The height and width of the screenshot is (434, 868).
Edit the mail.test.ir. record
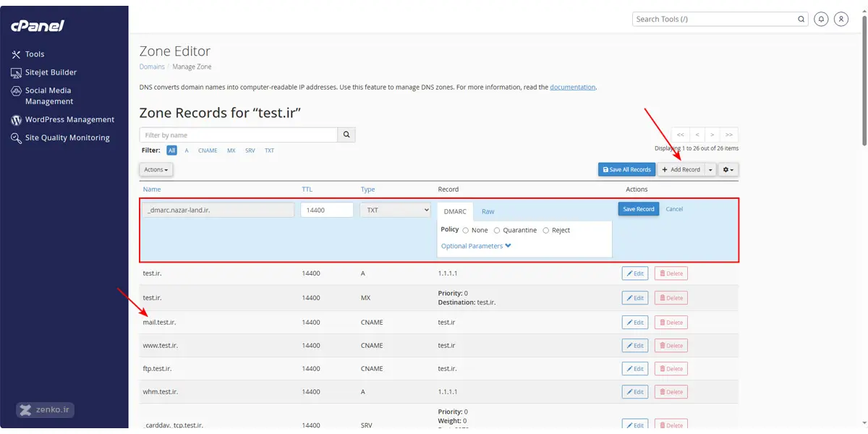click(635, 323)
